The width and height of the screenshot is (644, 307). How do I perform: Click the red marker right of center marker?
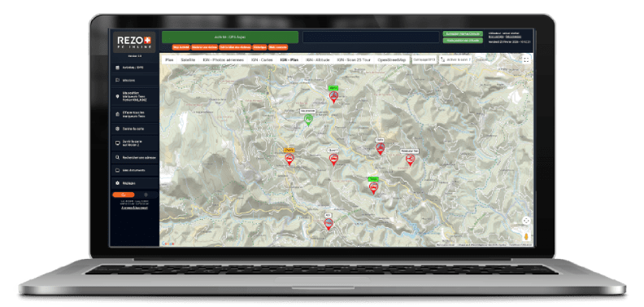380,148
